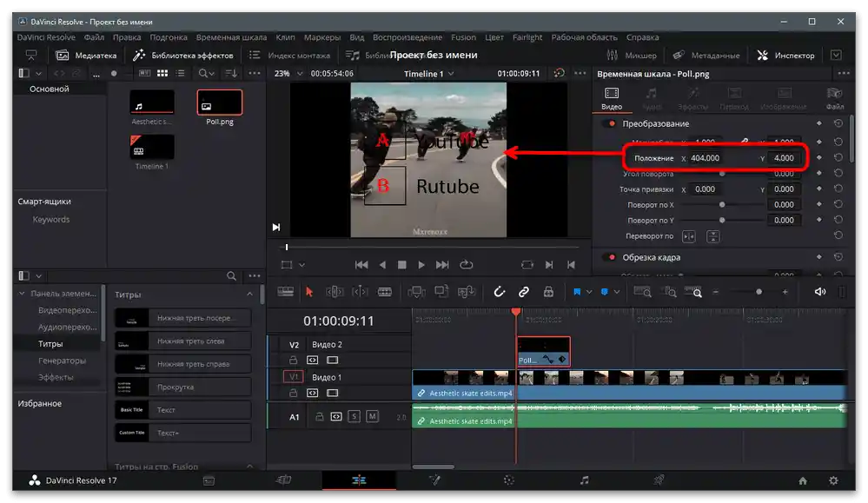Start playback with the play button
The width and height of the screenshot is (868, 503).
421,265
